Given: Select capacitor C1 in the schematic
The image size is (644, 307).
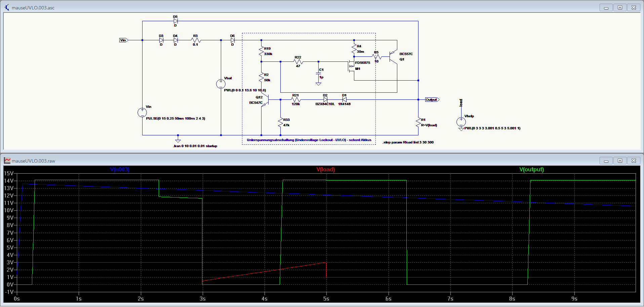Looking at the screenshot, I should click(318, 73).
